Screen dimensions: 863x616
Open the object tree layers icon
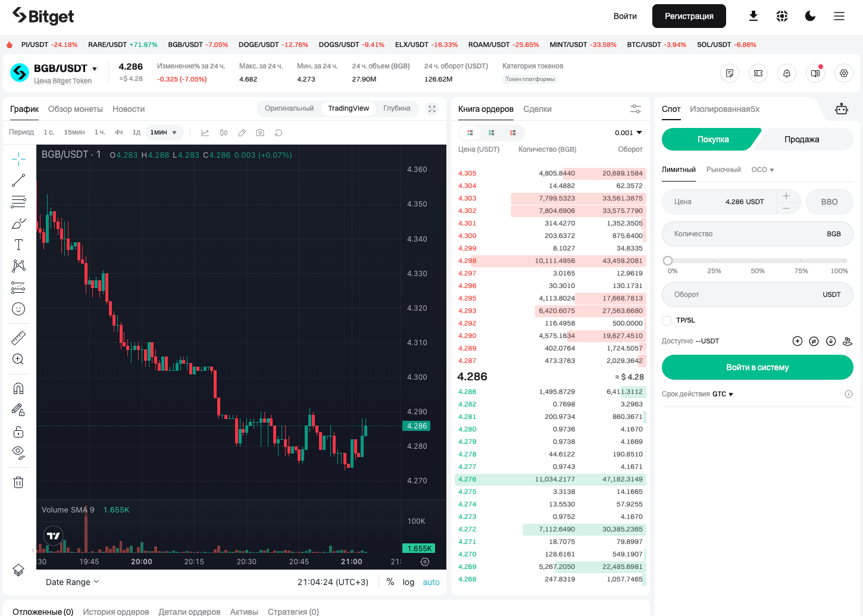(18, 570)
